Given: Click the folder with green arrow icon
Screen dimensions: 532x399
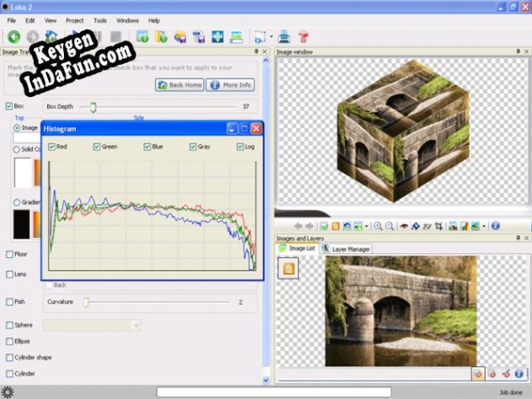Looking at the screenshot, I should point(161,36).
